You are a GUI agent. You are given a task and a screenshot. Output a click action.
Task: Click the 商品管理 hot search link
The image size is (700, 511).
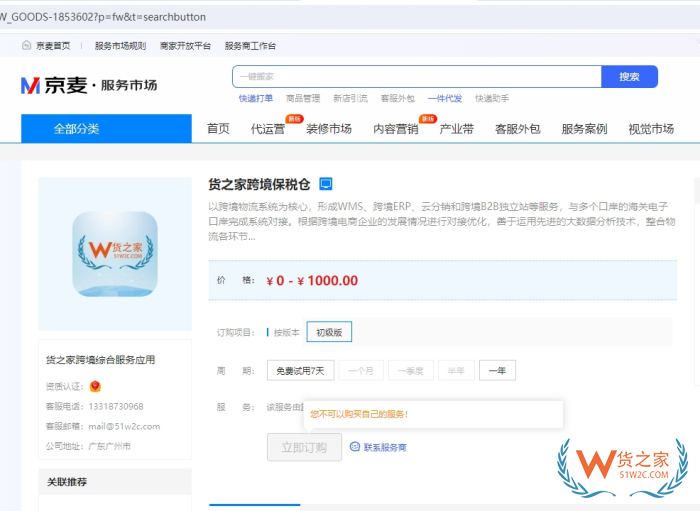[303, 98]
